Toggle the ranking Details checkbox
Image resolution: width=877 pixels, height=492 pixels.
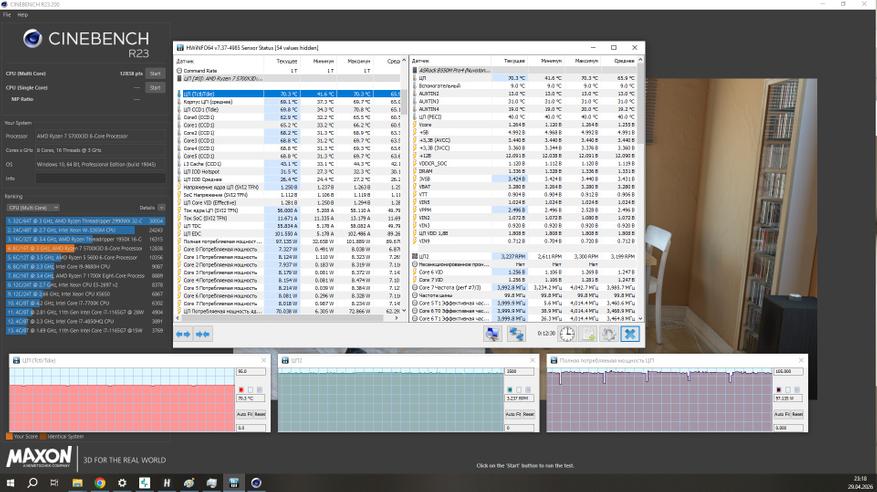161,207
